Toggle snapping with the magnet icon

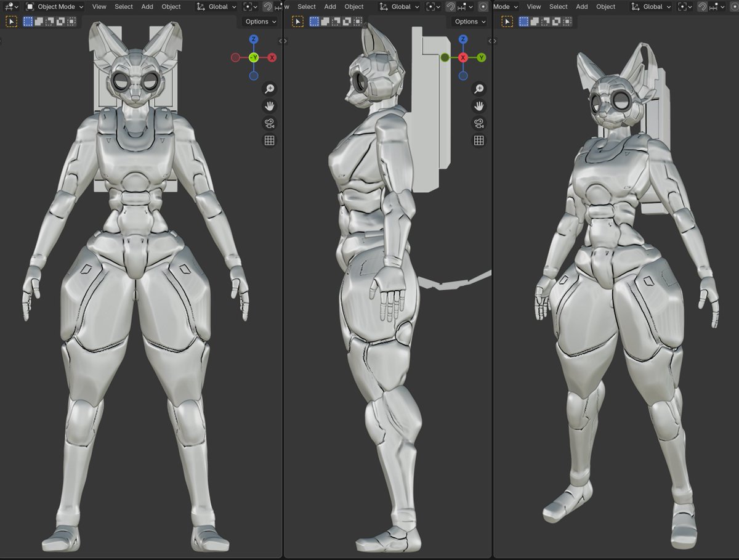267,7
